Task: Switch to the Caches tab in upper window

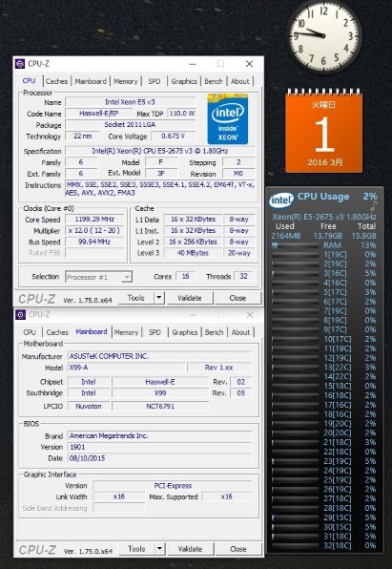Action: [x=56, y=81]
